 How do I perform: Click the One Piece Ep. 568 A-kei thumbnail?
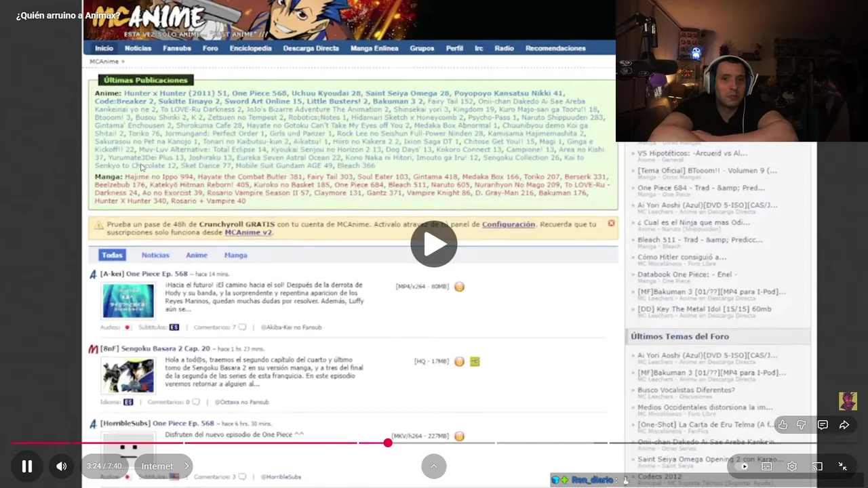[x=128, y=300]
